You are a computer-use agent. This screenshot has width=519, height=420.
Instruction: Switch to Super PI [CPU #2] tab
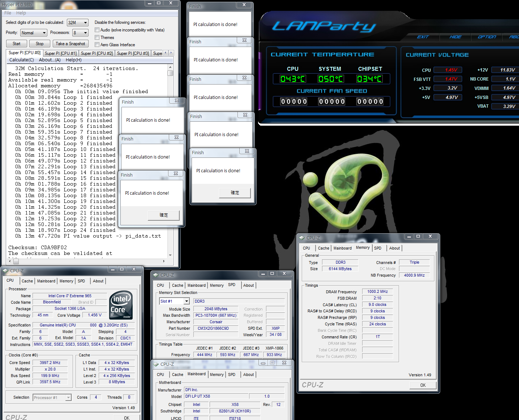[x=96, y=53]
